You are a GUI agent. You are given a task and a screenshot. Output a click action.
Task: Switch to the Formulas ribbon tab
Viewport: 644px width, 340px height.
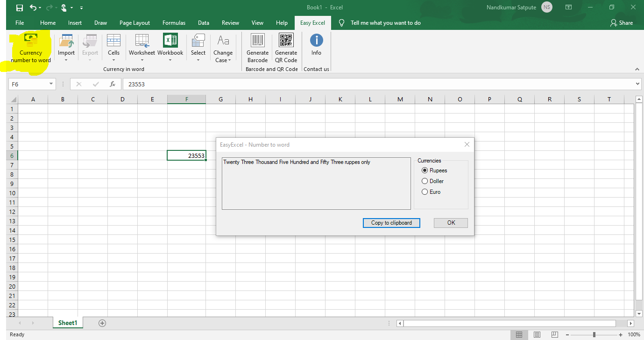pyautogui.click(x=174, y=22)
